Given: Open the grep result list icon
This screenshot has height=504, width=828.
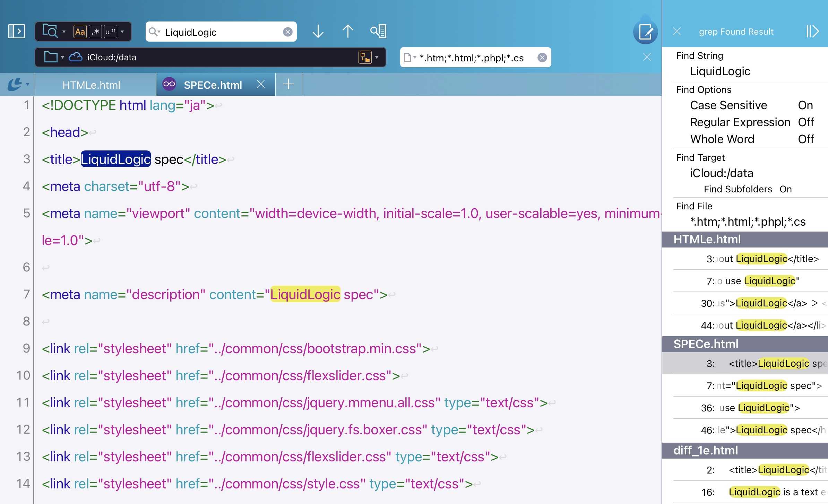Looking at the screenshot, I should pos(379,31).
